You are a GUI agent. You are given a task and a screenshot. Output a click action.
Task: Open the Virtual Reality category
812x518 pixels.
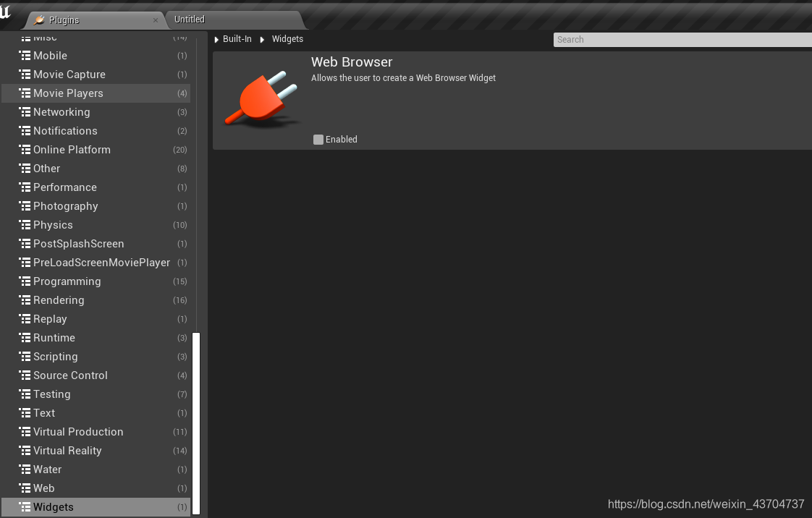click(96, 450)
